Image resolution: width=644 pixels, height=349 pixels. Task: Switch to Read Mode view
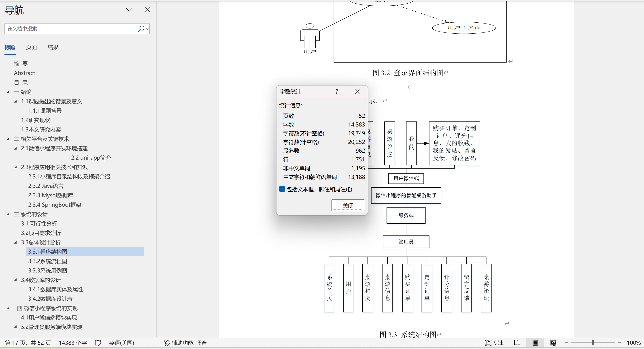pyautogui.click(x=517, y=343)
